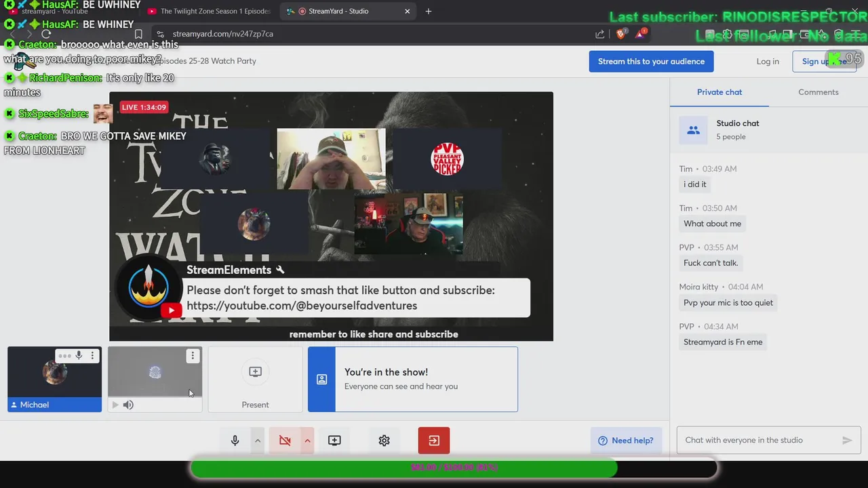868x488 pixels.
Task: Open video clip thumbnail three-dot menu
Action: [193, 356]
